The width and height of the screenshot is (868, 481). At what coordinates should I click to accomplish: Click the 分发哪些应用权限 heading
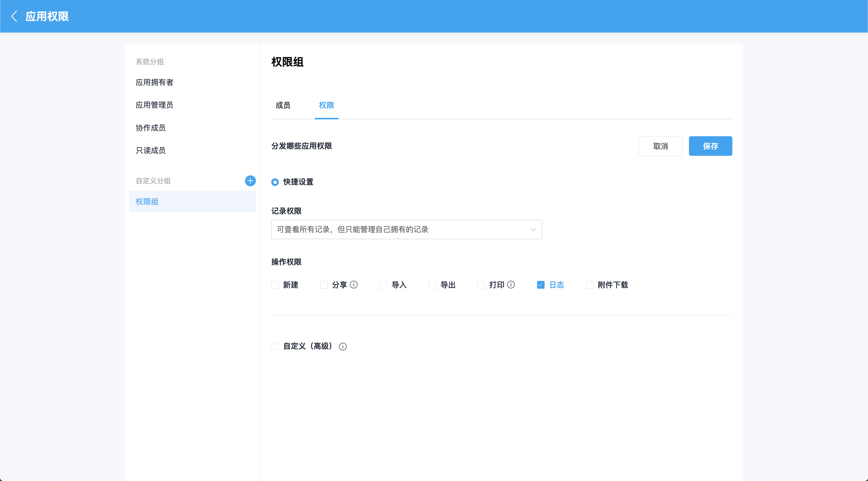pos(302,146)
